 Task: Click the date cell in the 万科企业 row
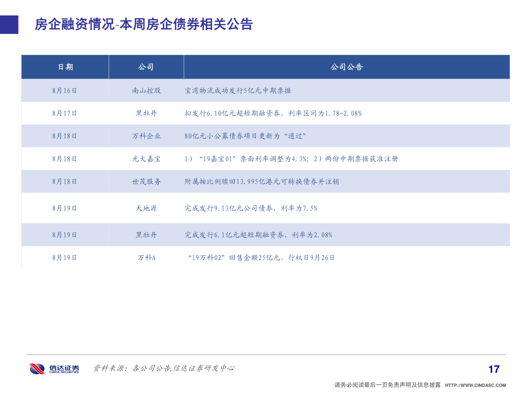(65, 136)
